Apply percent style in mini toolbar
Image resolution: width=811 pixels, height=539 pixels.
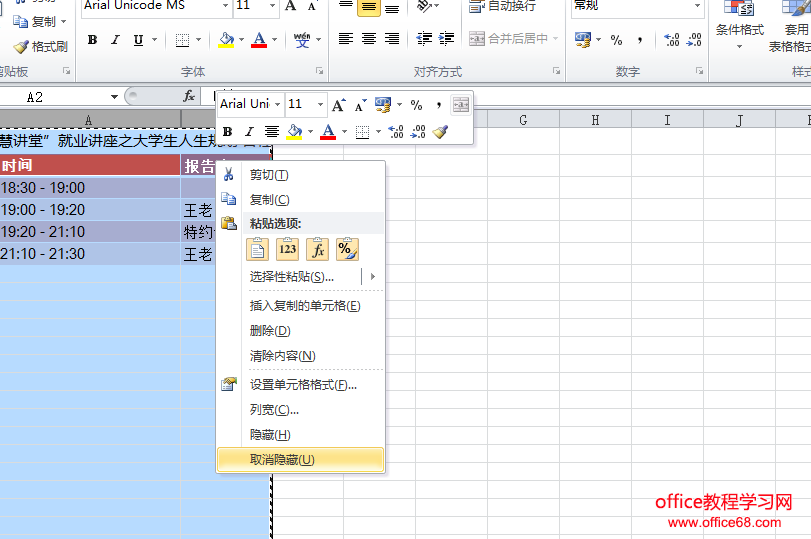pos(416,105)
